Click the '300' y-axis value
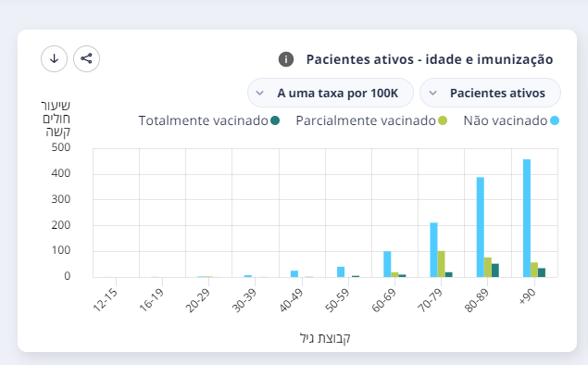 tap(61, 199)
